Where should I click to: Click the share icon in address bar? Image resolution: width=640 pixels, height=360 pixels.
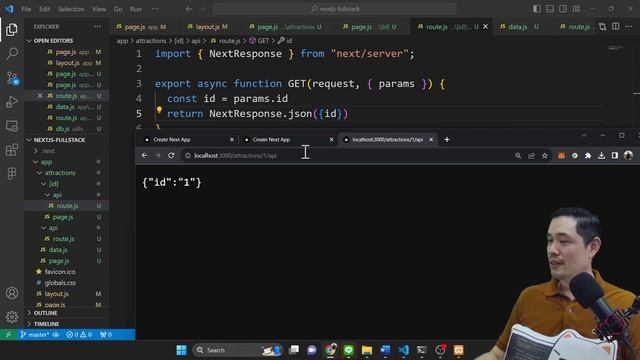tap(531, 156)
